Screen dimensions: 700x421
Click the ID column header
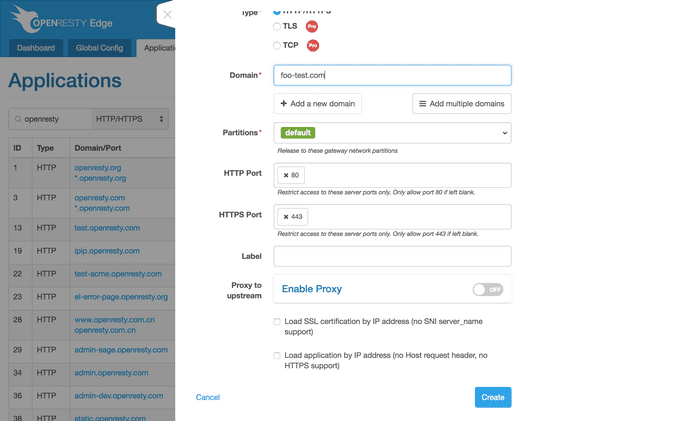(17, 148)
